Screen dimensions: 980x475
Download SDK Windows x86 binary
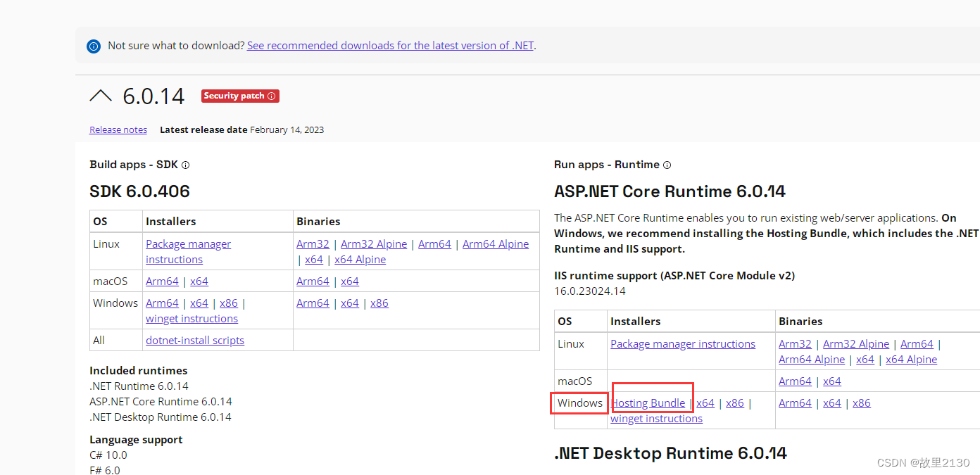click(379, 303)
